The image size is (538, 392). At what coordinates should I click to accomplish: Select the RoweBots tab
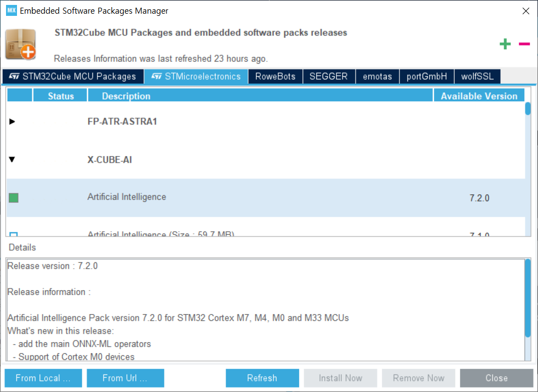pos(275,76)
